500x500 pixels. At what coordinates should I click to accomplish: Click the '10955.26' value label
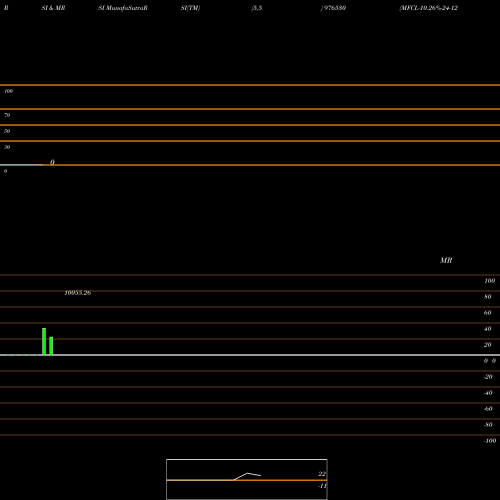[78, 293]
